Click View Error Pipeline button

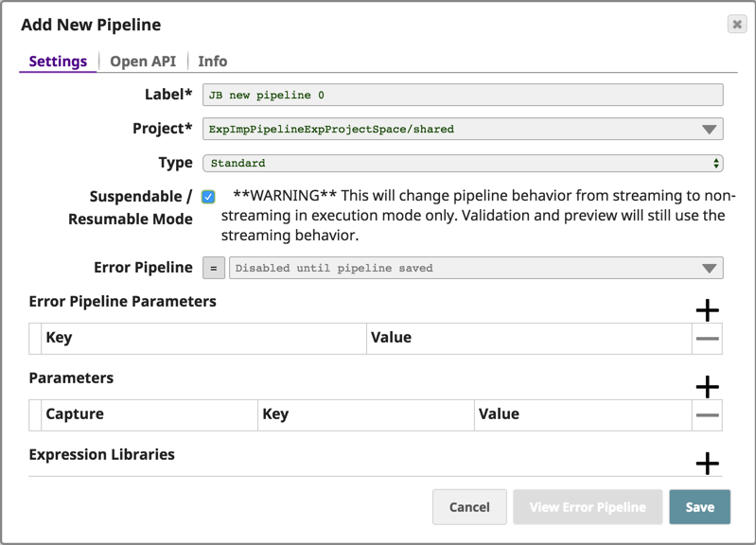(588, 507)
